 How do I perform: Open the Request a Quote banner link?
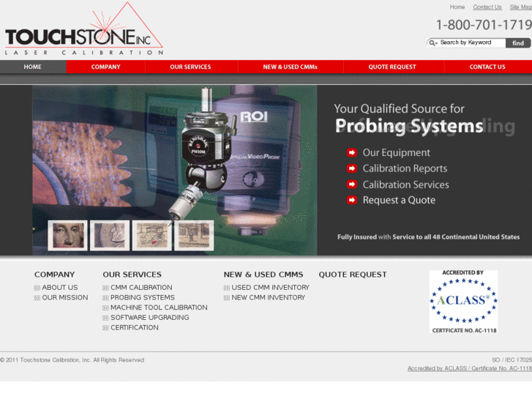[x=399, y=201]
